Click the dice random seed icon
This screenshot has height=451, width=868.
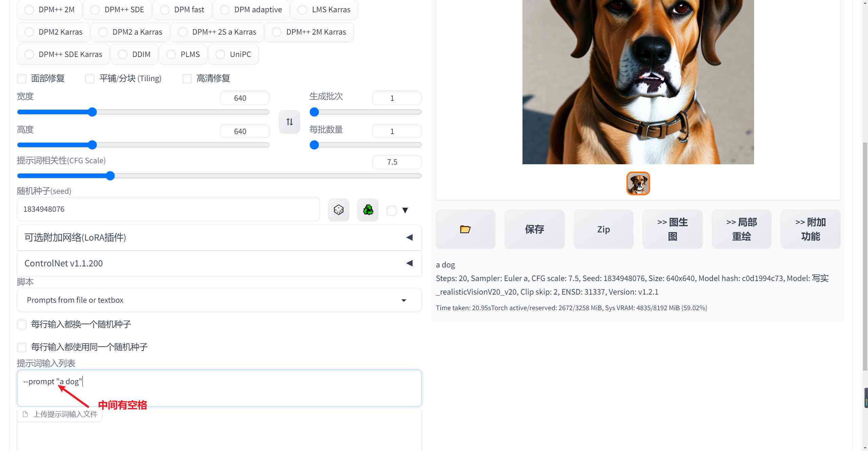338,210
